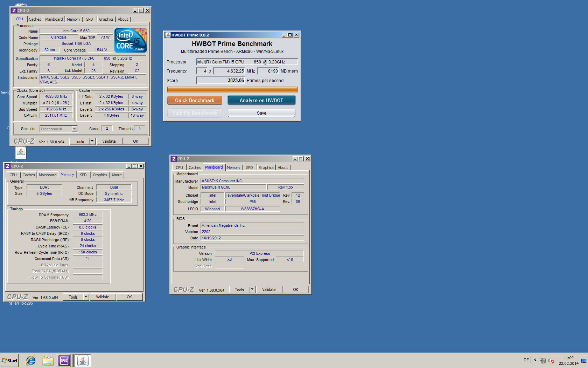Click the DRAM Frequency value 963.3 MHz
Image resolution: width=588 pixels, height=368 pixels.
87,214
